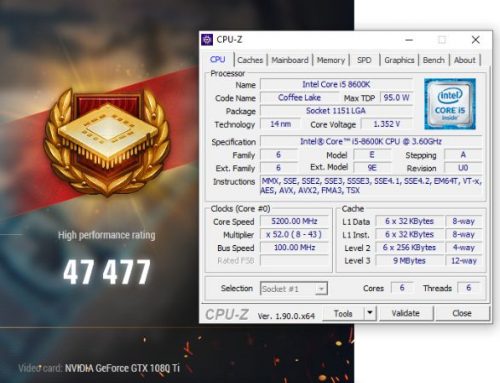500x383 pixels.
Task: Click the NVIDIA GeForce GTX 1080 Ti video card text
Action: 122,368
